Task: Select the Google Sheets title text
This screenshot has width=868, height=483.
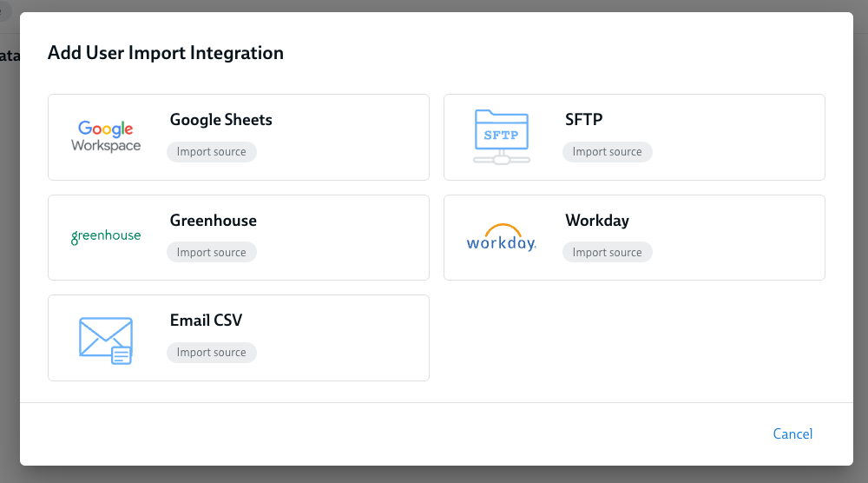Action: pyautogui.click(x=220, y=120)
